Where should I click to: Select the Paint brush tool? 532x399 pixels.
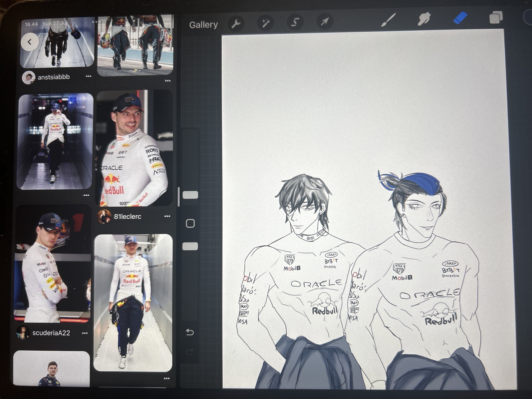tap(388, 20)
